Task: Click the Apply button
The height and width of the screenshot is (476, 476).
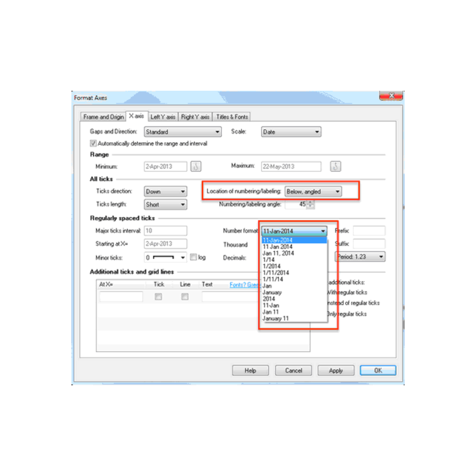Action: click(x=336, y=370)
